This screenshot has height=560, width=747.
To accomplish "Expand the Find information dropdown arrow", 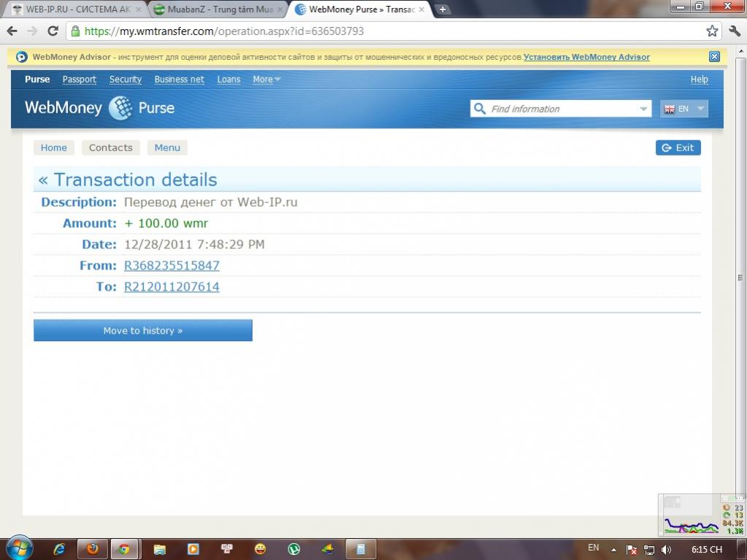I will click(x=643, y=109).
